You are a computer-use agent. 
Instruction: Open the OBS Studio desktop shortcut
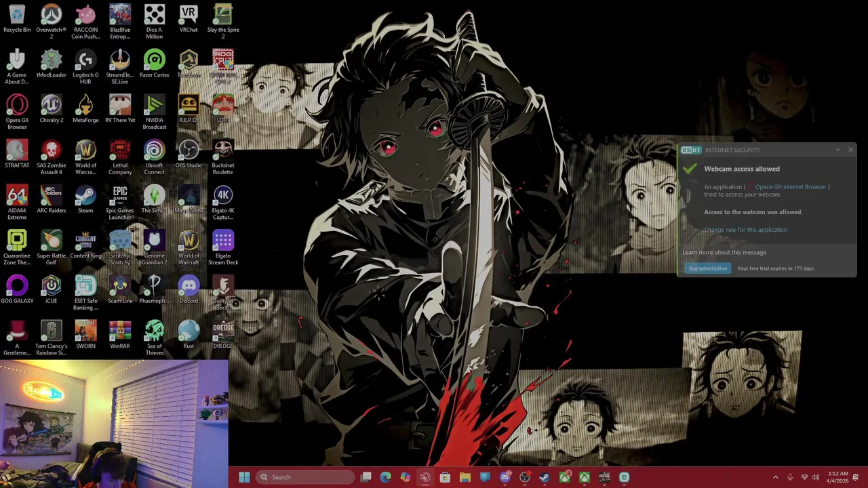(x=189, y=154)
